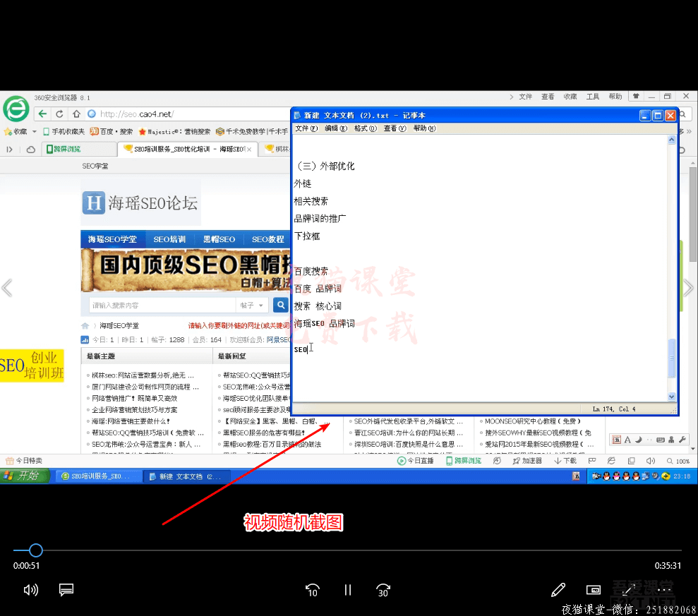Screen dimensions: 698x616
Task: Show the next item with the right arrow
Action: point(688,288)
